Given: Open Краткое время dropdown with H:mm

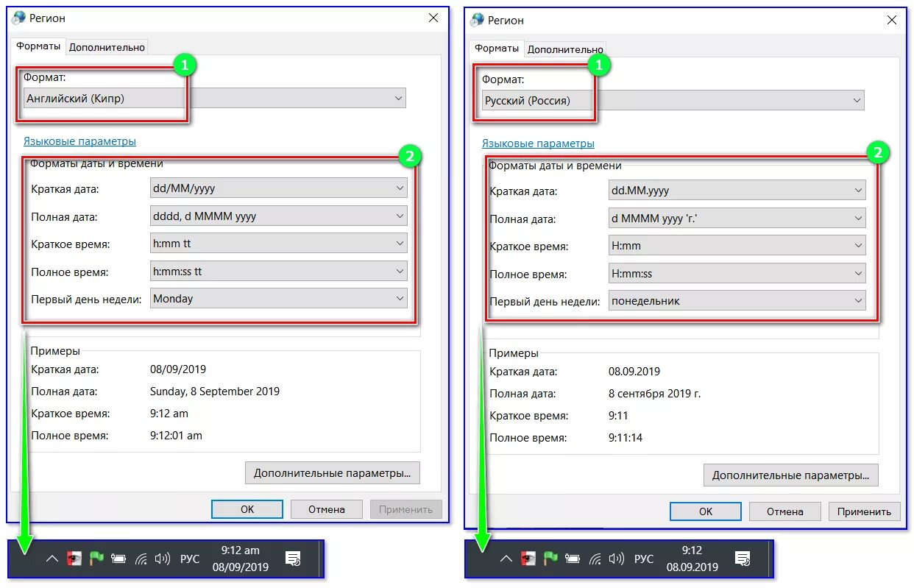Looking at the screenshot, I should (737, 246).
